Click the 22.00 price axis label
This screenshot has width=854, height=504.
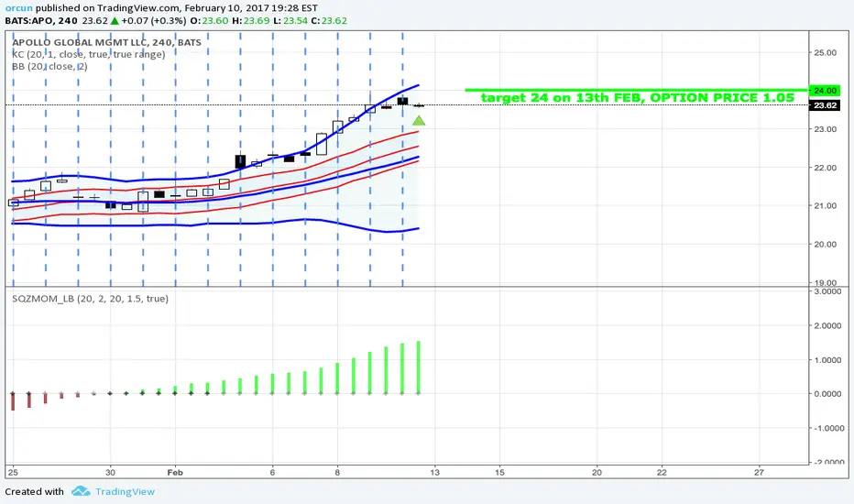[825, 168]
